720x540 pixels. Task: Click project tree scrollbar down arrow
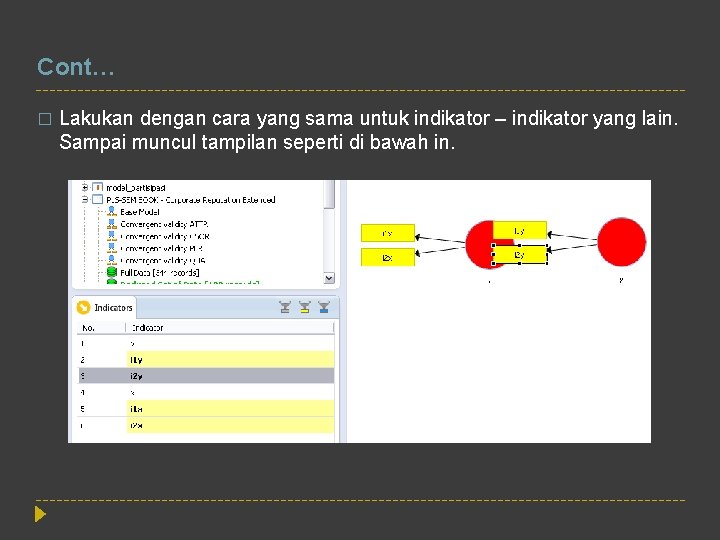click(329, 278)
